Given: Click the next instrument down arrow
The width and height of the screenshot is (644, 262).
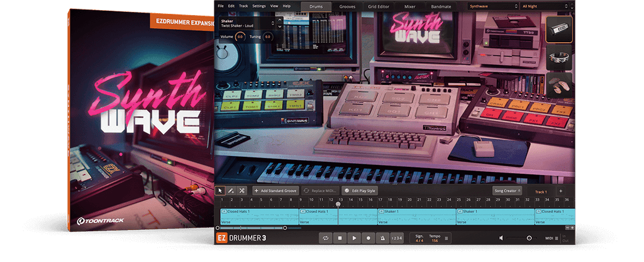Looking at the screenshot, I should coord(280,26).
